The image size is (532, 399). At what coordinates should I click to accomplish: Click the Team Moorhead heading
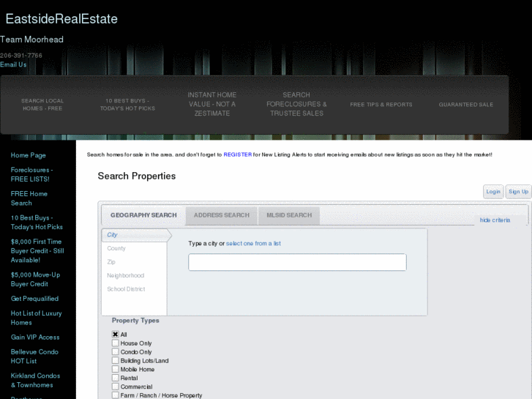[31, 40]
